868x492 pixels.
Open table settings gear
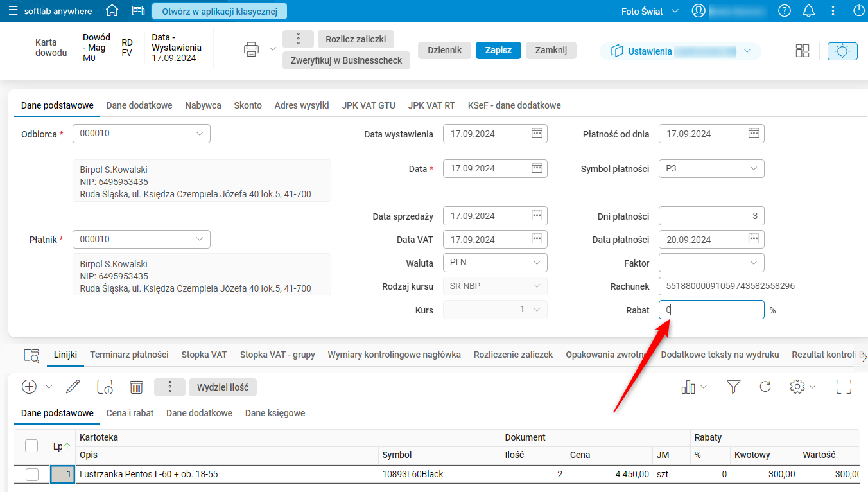tap(797, 387)
